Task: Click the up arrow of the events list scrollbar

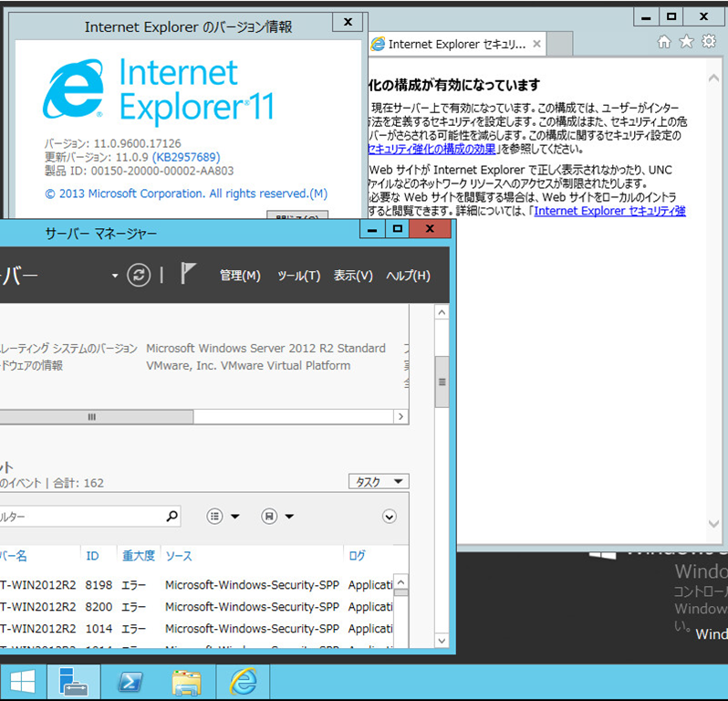Action: click(401, 582)
